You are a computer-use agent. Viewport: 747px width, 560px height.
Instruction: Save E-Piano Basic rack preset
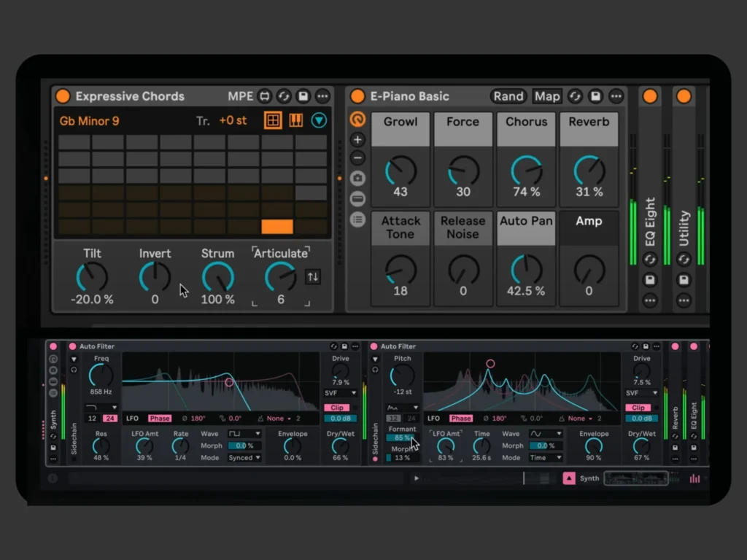(x=595, y=96)
